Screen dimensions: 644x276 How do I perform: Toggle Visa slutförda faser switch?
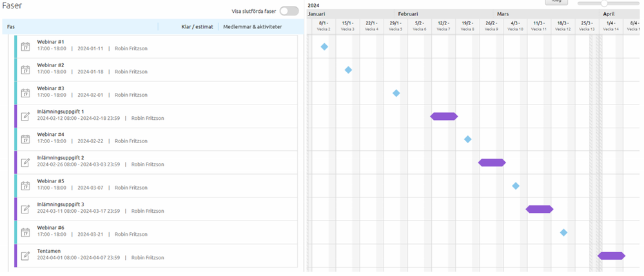[289, 11]
